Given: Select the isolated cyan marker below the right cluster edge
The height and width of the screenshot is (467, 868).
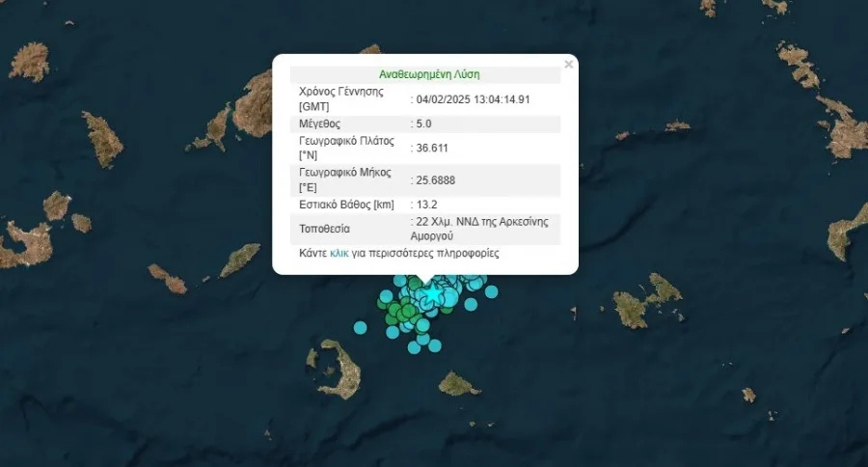Looking at the screenshot, I should pyautogui.click(x=471, y=304).
